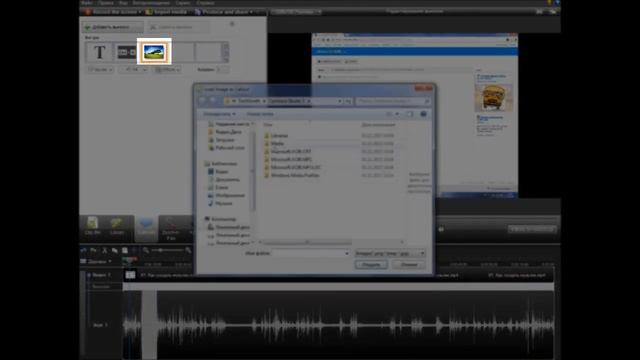Viewport: 640px width, 360px height.
Task: Click the Undo icon in timeline toolbar
Action: point(84,250)
